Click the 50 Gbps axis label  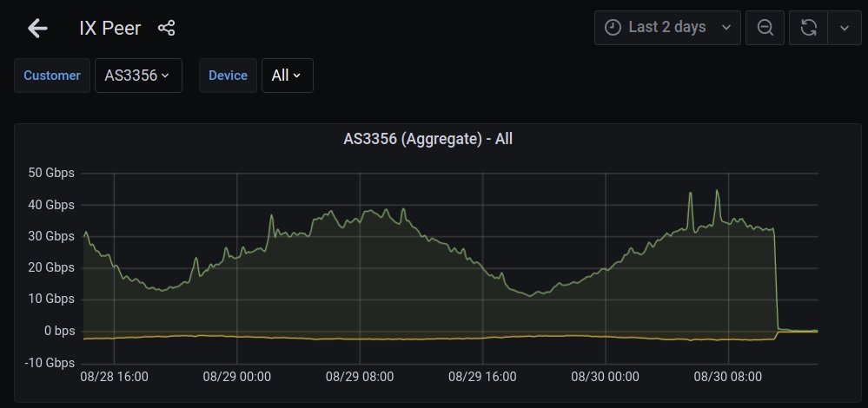(x=51, y=174)
